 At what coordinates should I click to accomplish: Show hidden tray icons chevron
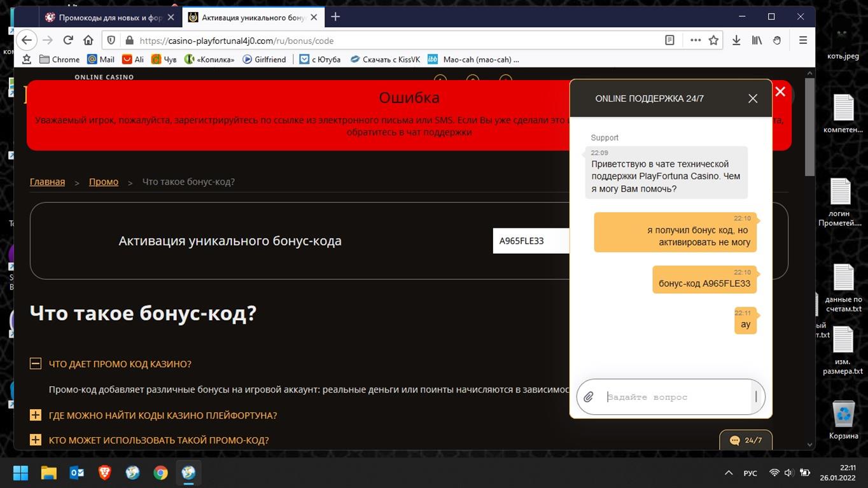click(x=729, y=473)
